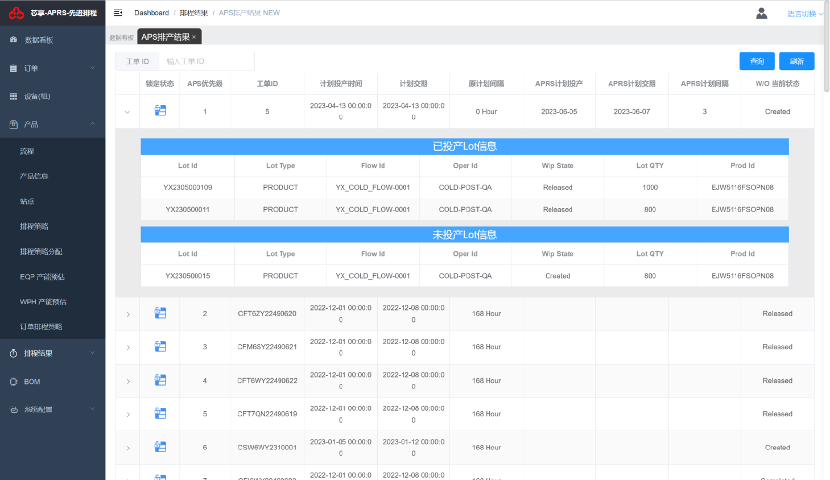Image resolution: width=830 pixels, height=480 pixels.
Task: Click the 工单ID column header
Action: [267, 84]
